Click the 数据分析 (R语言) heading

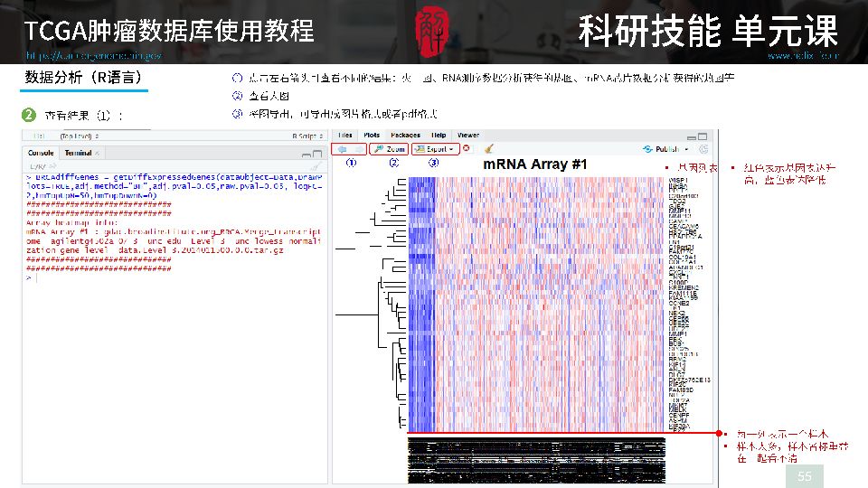point(83,77)
